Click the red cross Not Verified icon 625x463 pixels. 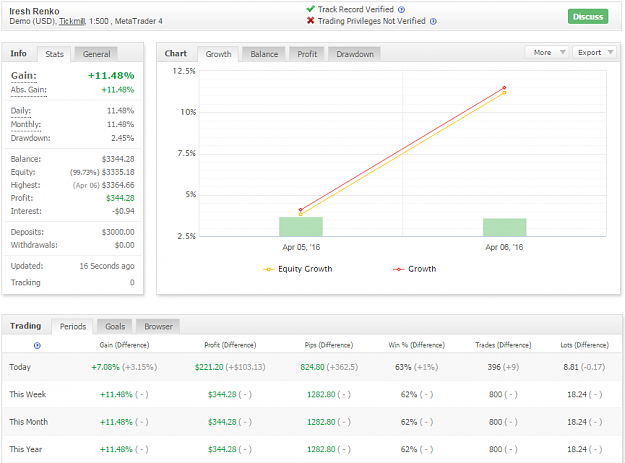pos(311,21)
